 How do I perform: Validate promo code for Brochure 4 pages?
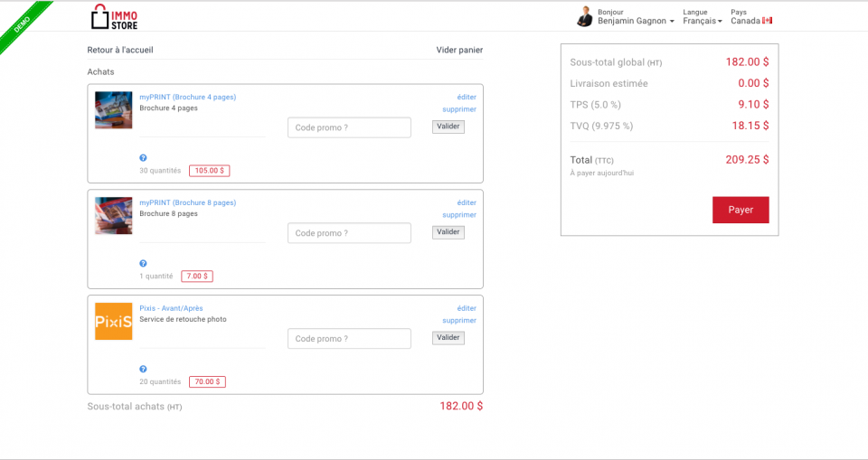[x=448, y=127]
